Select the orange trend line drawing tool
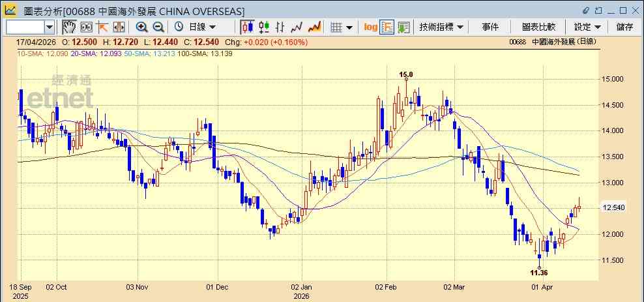 102,27
